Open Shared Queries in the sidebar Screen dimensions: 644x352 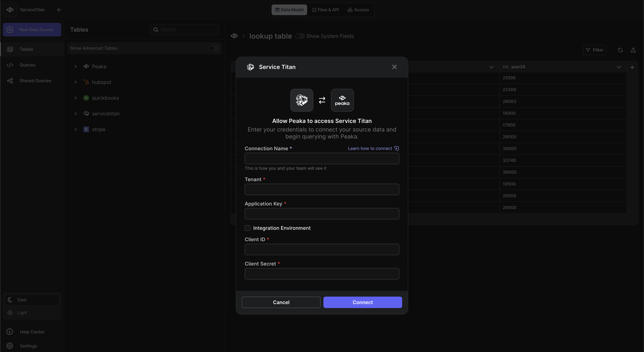[x=35, y=80]
